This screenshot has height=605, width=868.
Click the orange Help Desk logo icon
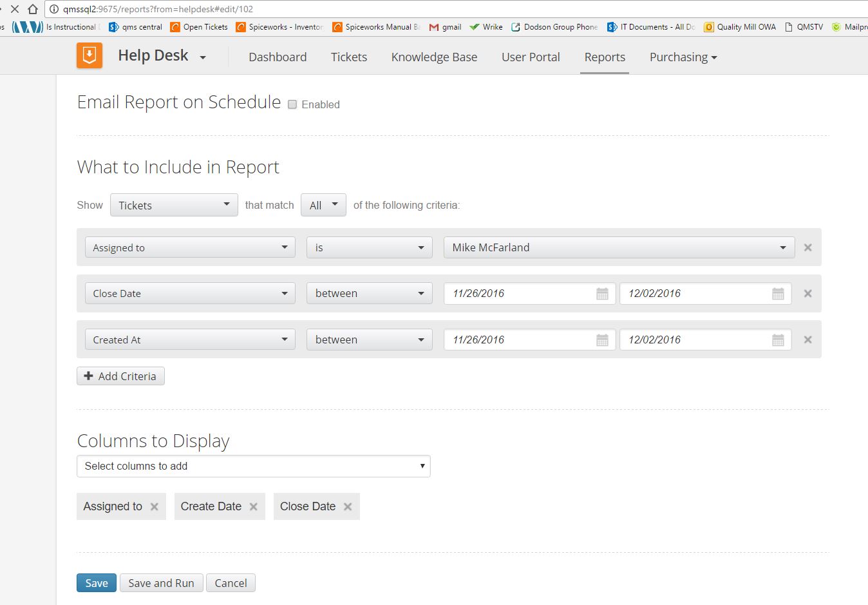click(89, 55)
